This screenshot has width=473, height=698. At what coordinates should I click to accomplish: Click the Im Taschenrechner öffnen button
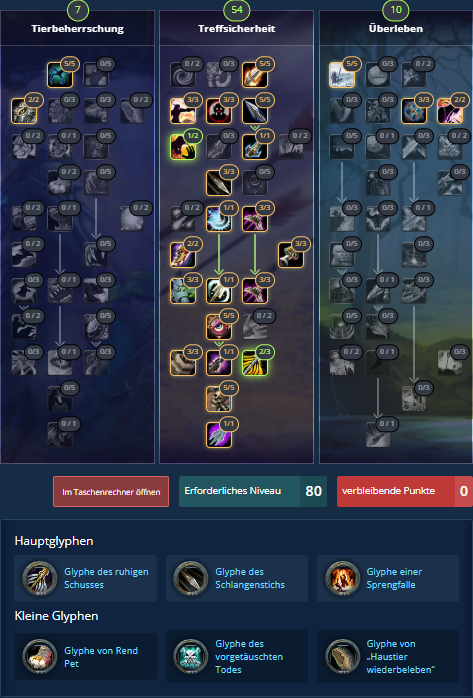click(111, 491)
